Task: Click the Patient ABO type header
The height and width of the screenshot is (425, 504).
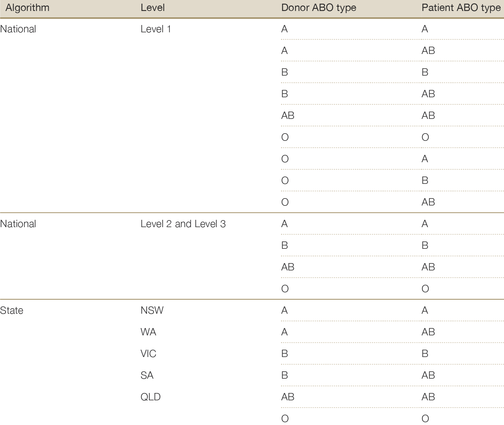Action: [x=461, y=8]
